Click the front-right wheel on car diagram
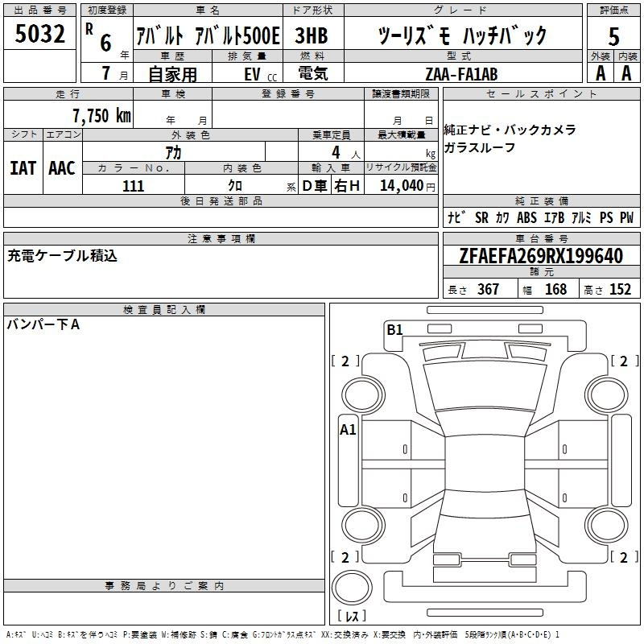 coord(606,395)
